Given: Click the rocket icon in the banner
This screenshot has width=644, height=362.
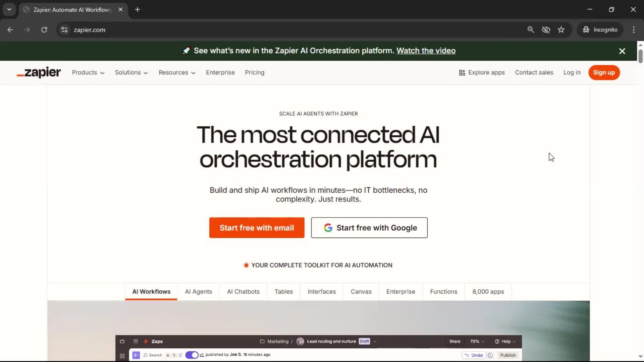Looking at the screenshot, I should [x=186, y=51].
